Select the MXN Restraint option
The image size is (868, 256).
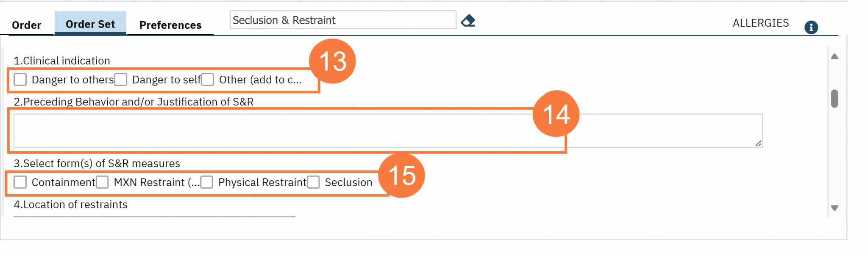coord(103,182)
